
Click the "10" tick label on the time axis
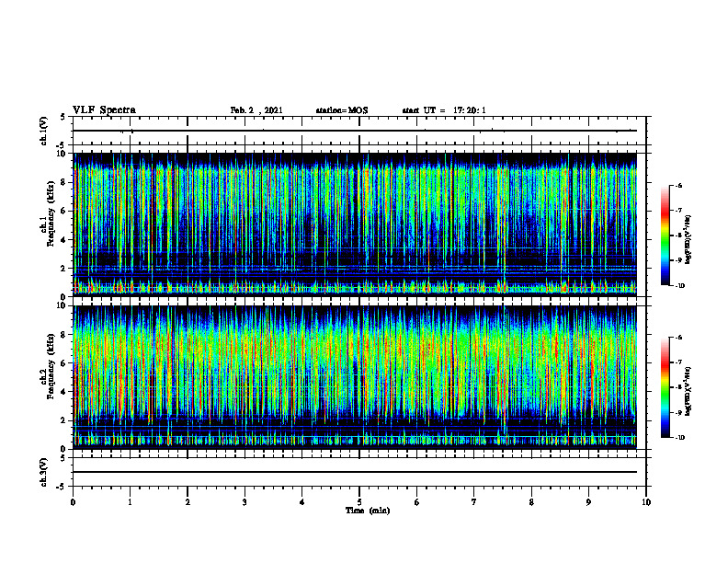tap(646, 502)
